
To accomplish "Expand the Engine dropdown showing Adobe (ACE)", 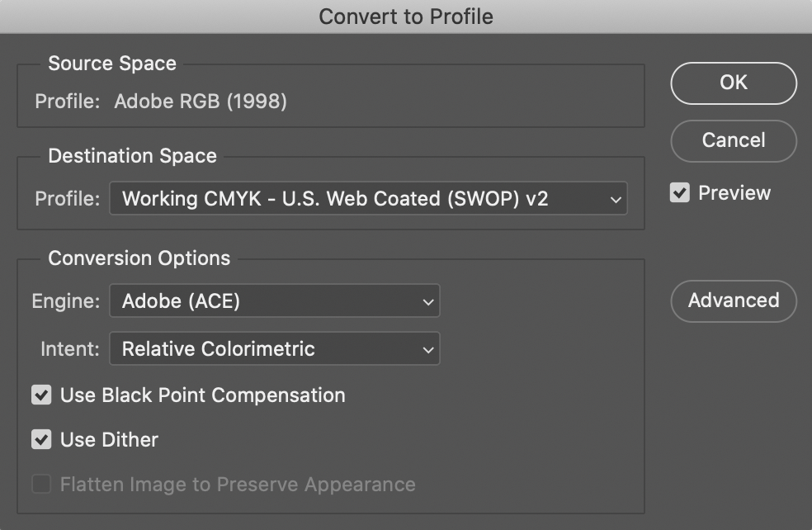I will 274,301.
